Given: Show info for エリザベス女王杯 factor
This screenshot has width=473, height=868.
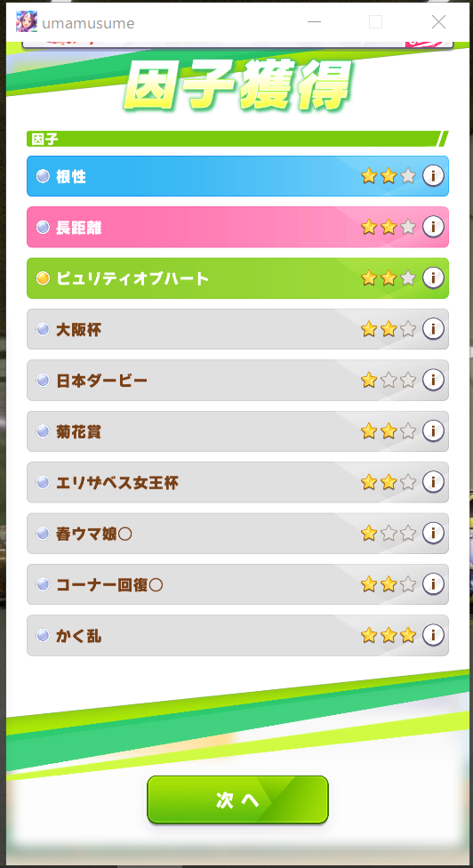Looking at the screenshot, I should 433,482.
